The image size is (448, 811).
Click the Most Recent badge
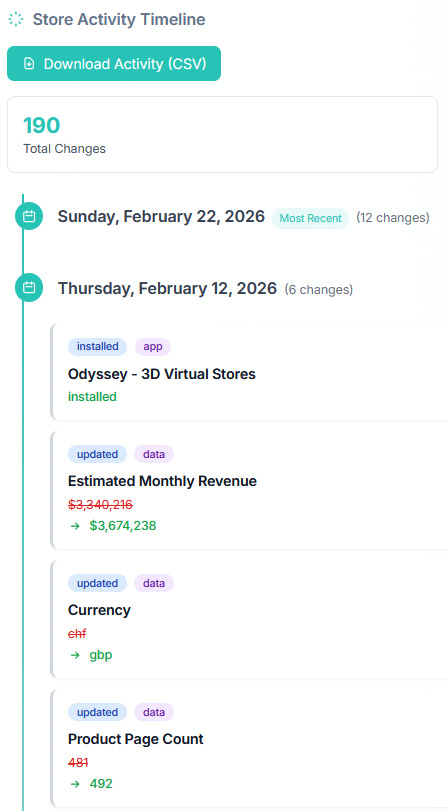[310, 218]
